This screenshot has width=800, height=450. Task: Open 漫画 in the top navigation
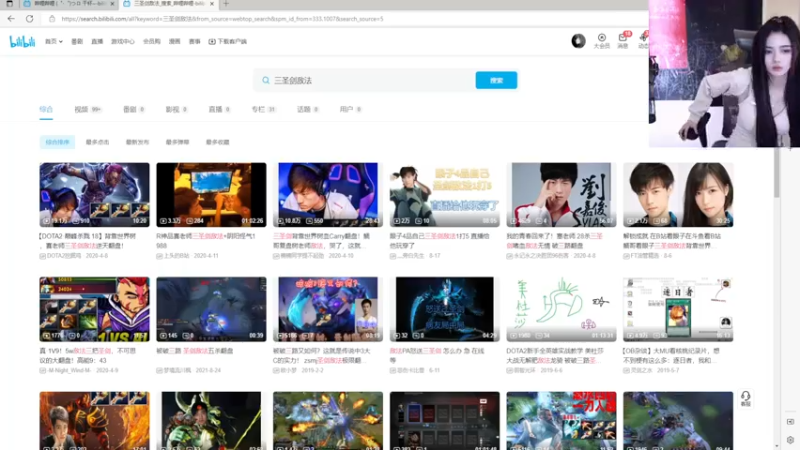point(174,41)
